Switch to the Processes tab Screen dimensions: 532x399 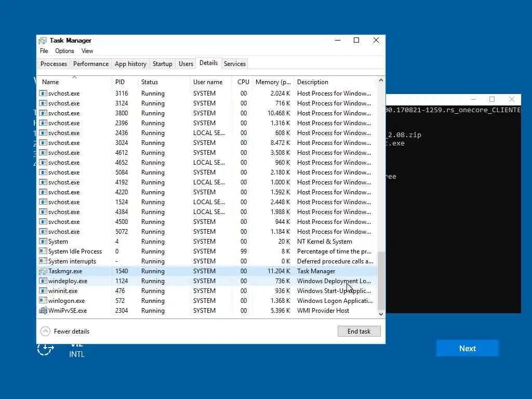(x=54, y=64)
